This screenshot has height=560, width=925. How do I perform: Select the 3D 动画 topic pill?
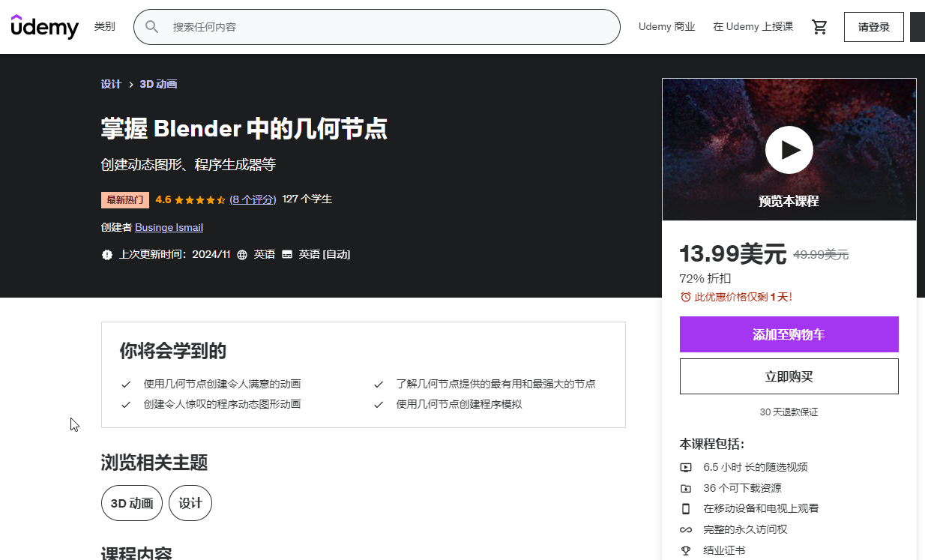[x=132, y=503]
